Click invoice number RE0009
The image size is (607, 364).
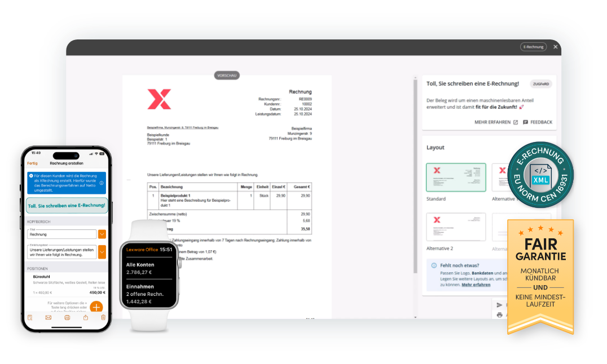coord(305,99)
